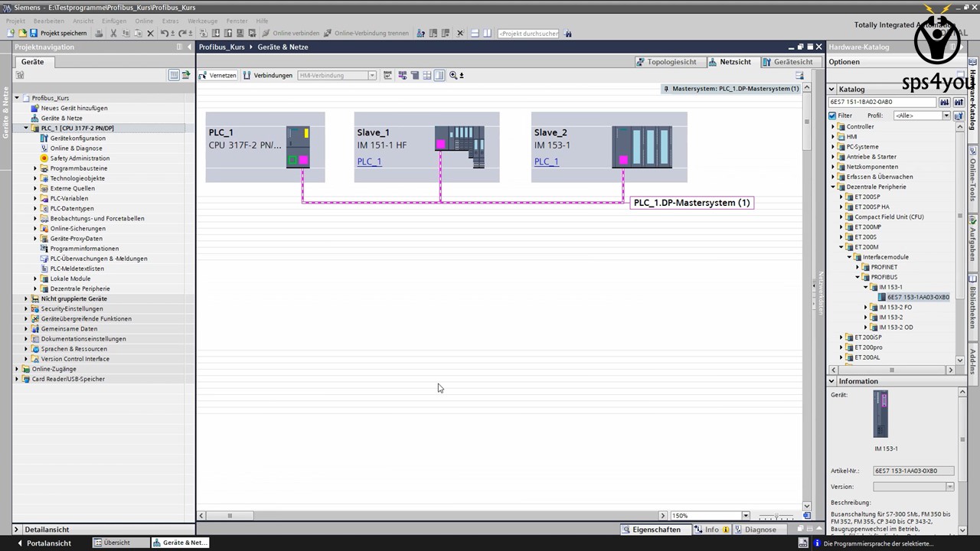
Task: Expand the Controller catalog folder
Action: tap(833, 127)
